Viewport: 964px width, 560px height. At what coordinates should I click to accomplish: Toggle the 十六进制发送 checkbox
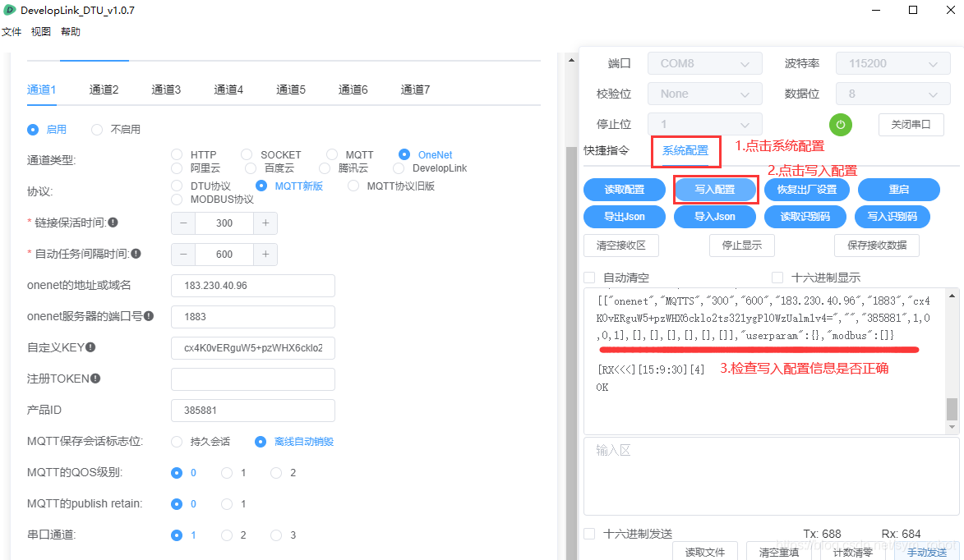589,534
